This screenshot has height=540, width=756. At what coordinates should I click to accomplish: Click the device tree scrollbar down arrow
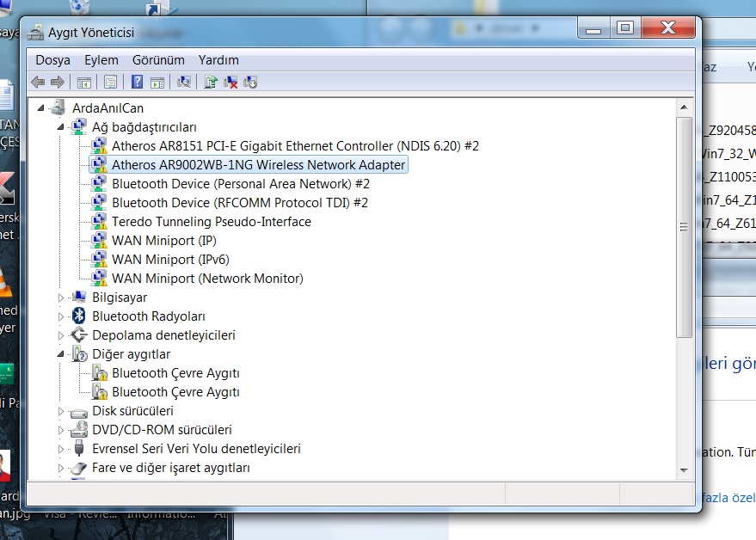pyautogui.click(x=685, y=469)
